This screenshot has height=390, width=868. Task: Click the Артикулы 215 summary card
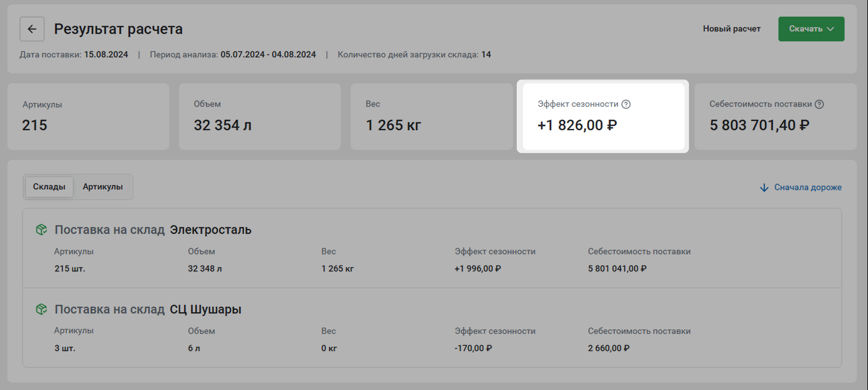click(x=88, y=117)
